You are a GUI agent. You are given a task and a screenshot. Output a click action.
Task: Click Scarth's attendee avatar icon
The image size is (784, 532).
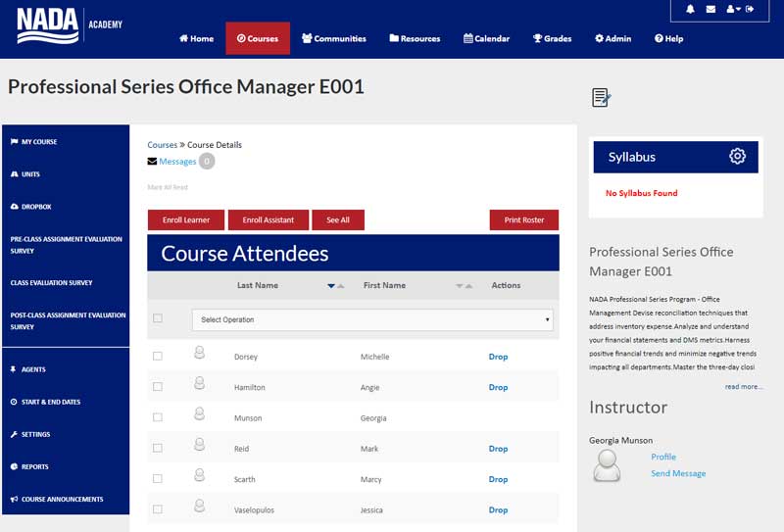200,475
